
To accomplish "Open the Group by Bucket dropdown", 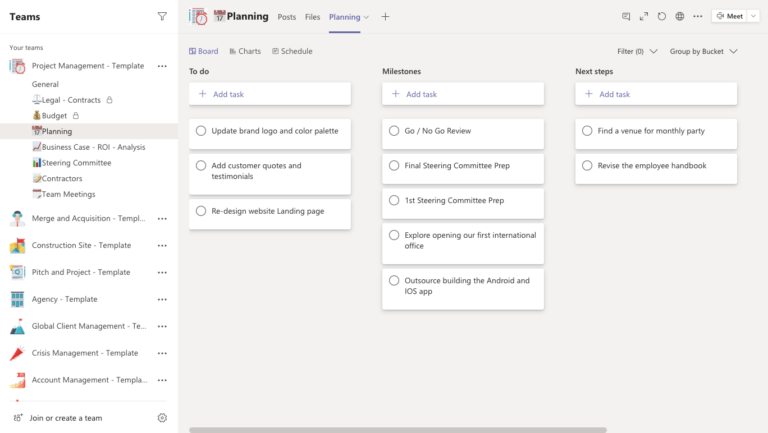I will pos(703,51).
